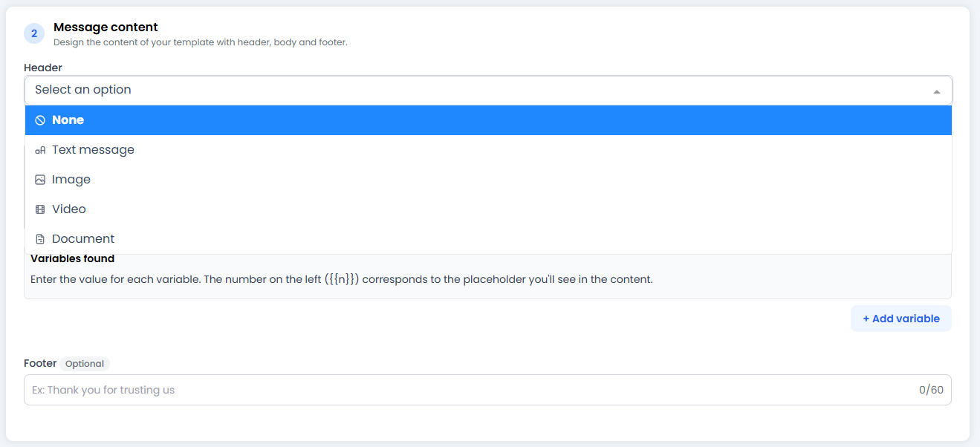
Task: Click the aA typography icon beside Text message
Action: tap(39, 149)
